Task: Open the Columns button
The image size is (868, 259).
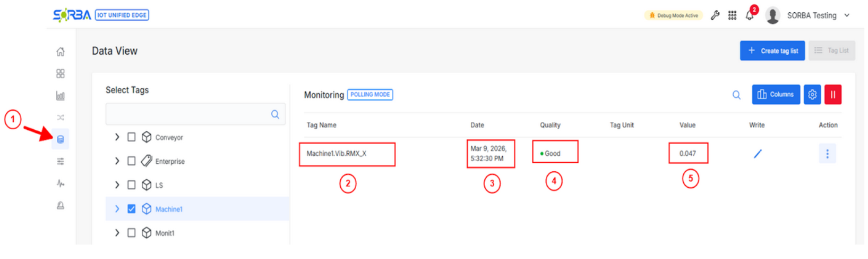Action: pyautogui.click(x=775, y=95)
